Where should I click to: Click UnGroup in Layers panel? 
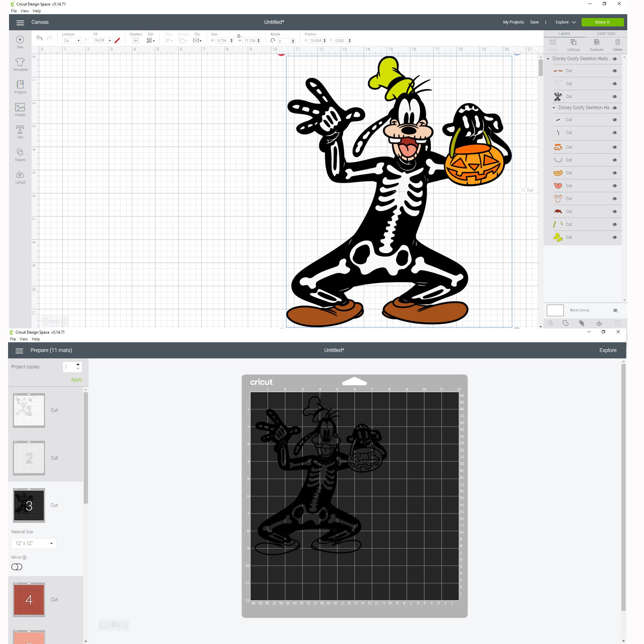click(x=573, y=45)
